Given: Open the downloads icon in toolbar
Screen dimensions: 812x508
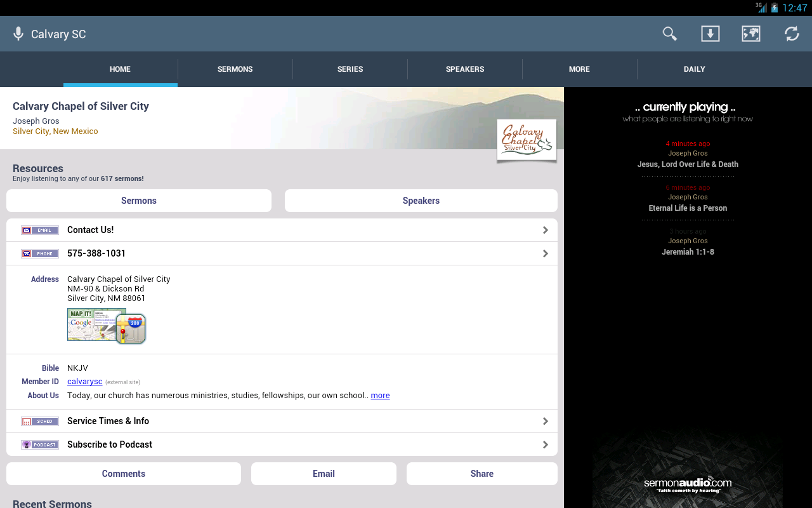Looking at the screenshot, I should click(710, 34).
